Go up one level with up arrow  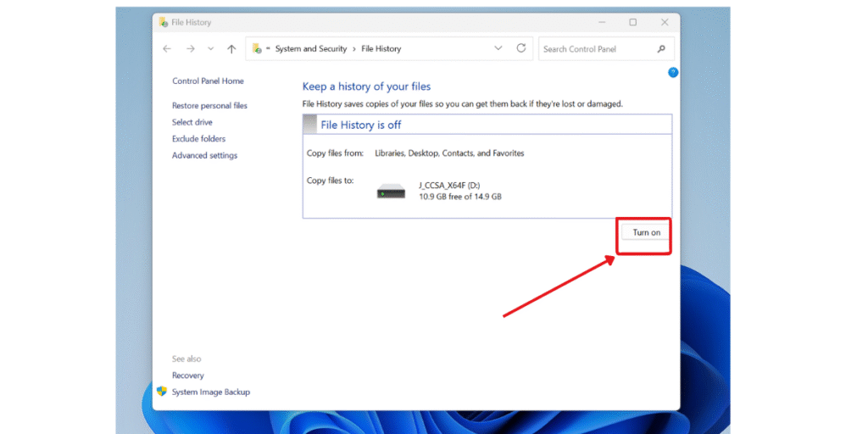231,48
